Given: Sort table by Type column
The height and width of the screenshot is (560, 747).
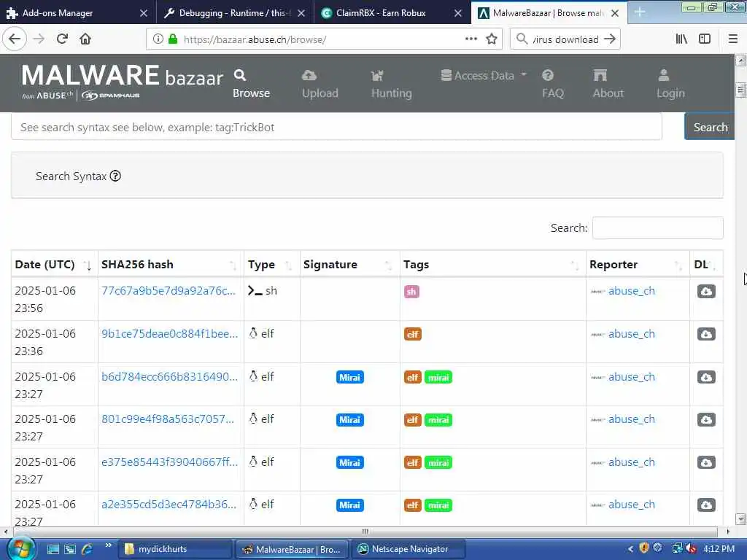Looking at the screenshot, I should click(271, 264).
